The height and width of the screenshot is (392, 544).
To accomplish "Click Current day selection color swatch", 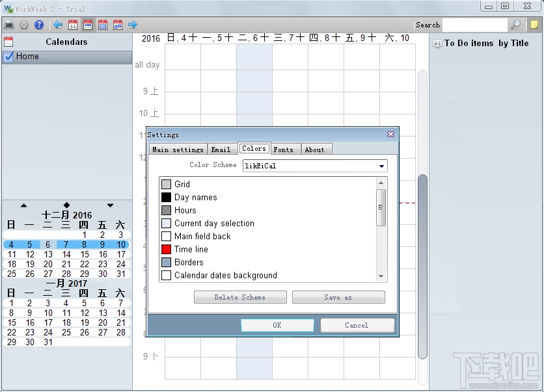I will [x=166, y=223].
